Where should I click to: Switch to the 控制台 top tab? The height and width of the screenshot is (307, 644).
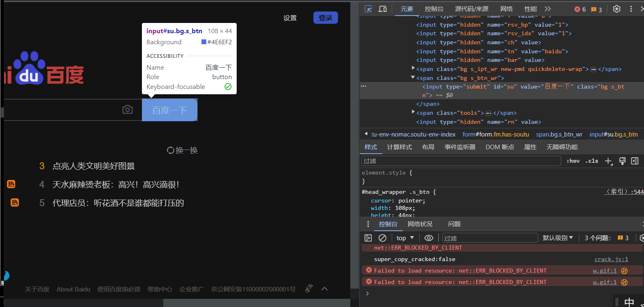[x=434, y=9]
